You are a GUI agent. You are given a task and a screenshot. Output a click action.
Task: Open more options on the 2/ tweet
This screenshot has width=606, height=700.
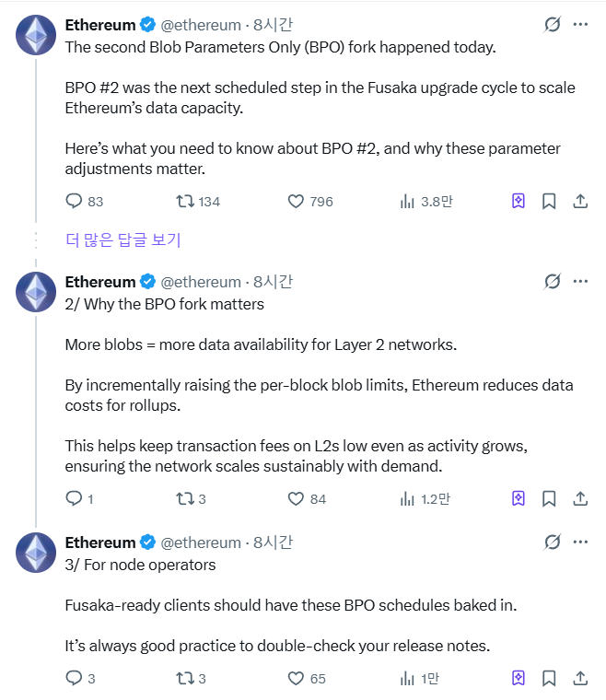click(580, 281)
